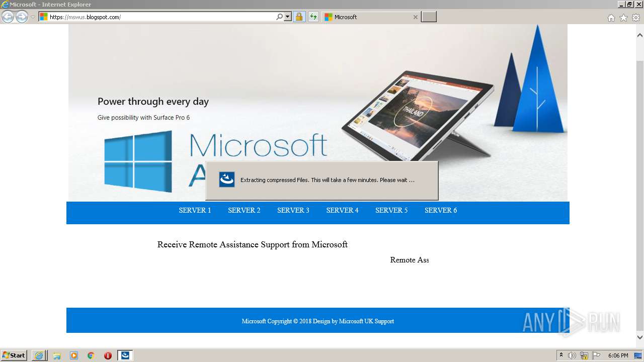Open the file explorer taskbar icon
The width and height of the screenshot is (644, 362).
pyautogui.click(x=57, y=355)
